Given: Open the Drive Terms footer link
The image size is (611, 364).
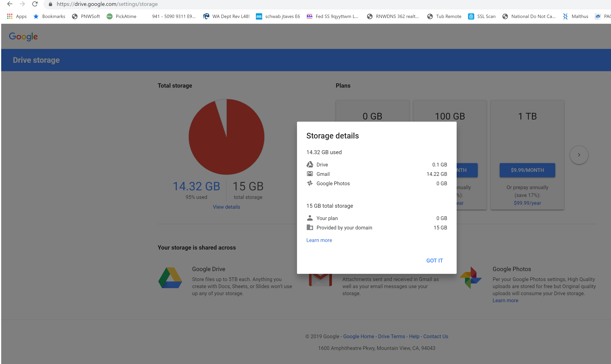Looking at the screenshot, I should [x=391, y=336].
